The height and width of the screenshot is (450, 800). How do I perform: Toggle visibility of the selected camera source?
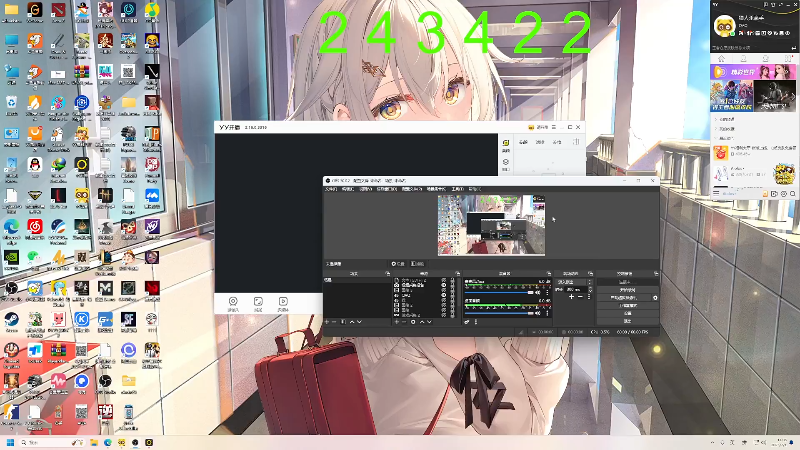point(444,285)
